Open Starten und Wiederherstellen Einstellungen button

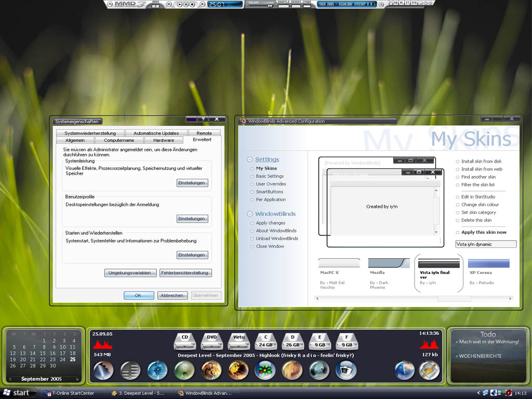pyautogui.click(x=192, y=255)
